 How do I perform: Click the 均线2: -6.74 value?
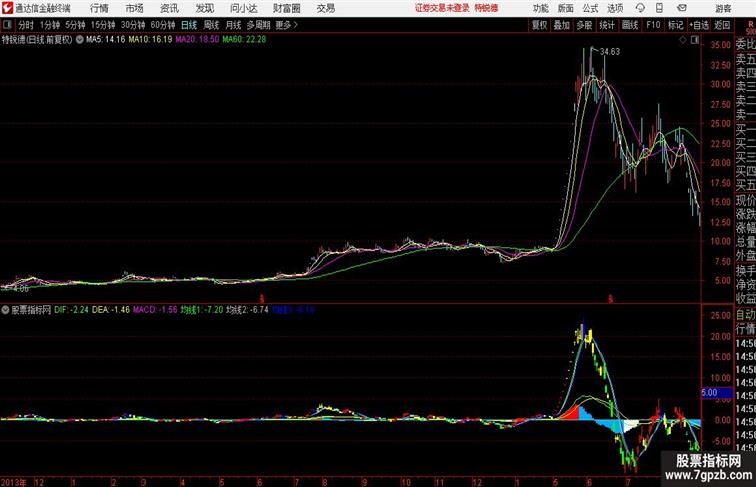pos(247,310)
